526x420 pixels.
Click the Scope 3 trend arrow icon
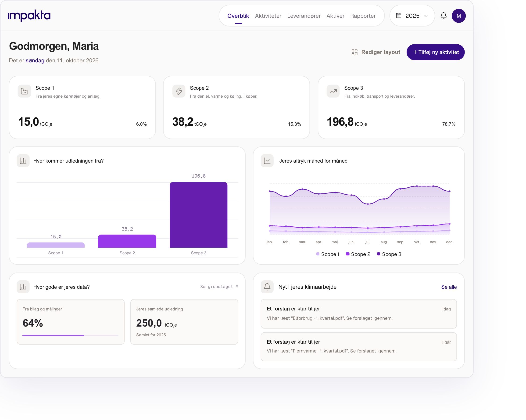click(333, 91)
